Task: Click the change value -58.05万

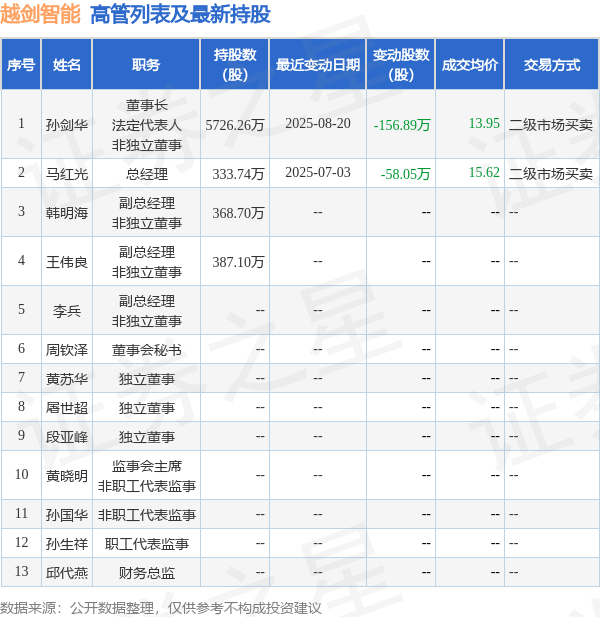Action: click(405, 174)
